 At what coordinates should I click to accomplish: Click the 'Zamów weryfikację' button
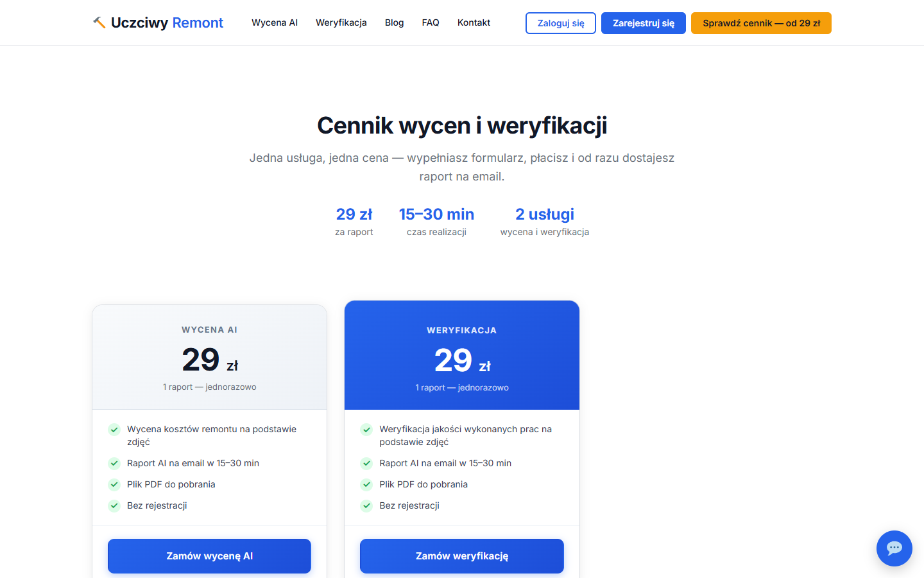tap(462, 556)
